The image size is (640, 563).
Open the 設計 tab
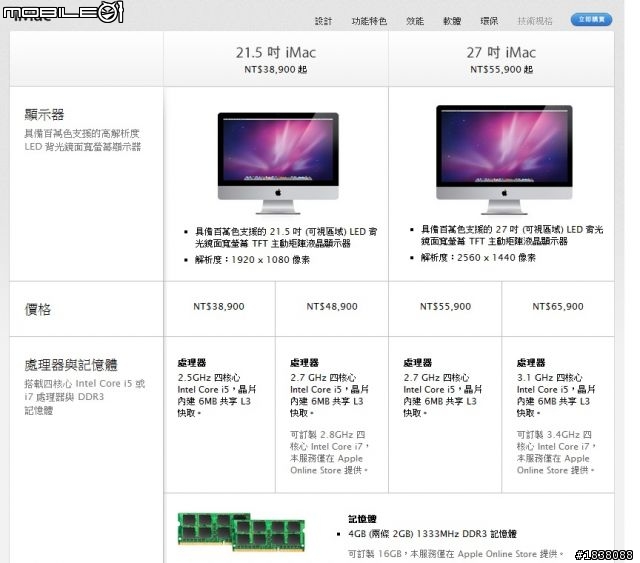click(323, 21)
